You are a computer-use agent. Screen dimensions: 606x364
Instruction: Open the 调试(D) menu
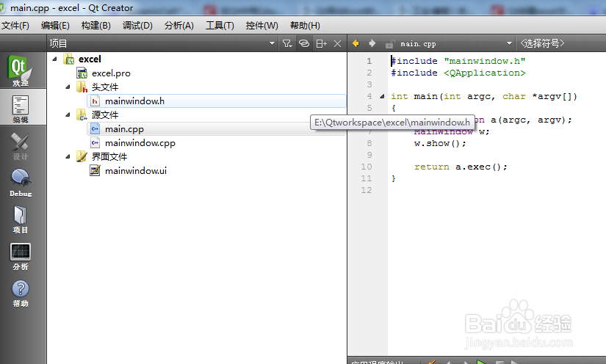(137, 26)
